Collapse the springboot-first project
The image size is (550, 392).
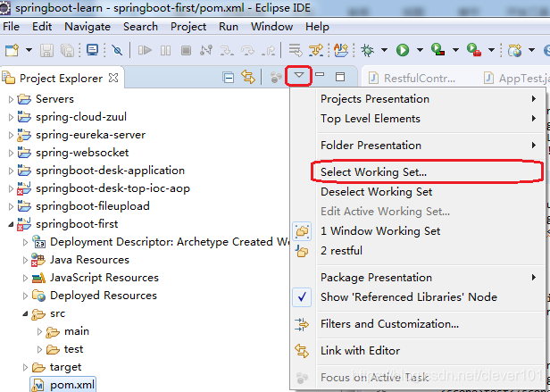pos(11,225)
